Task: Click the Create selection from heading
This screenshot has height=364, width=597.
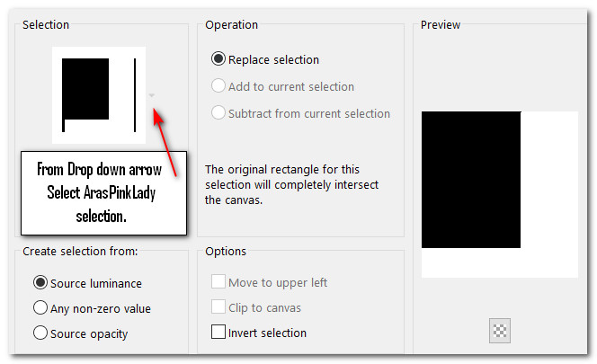Action: [80, 252]
